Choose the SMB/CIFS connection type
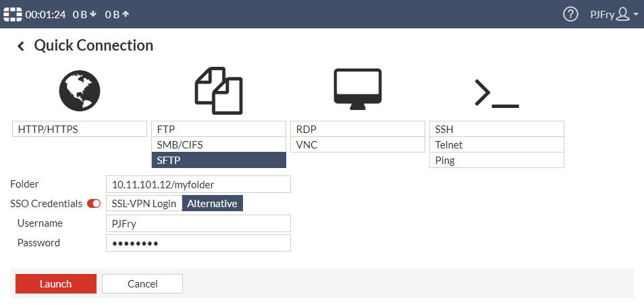Screen dimensions: 644x305 pos(219,144)
